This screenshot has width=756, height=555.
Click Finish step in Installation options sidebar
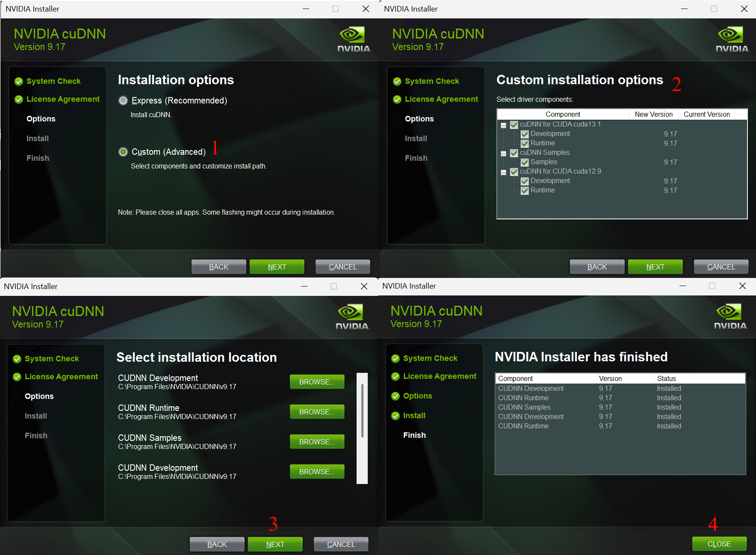tap(38, 158)
